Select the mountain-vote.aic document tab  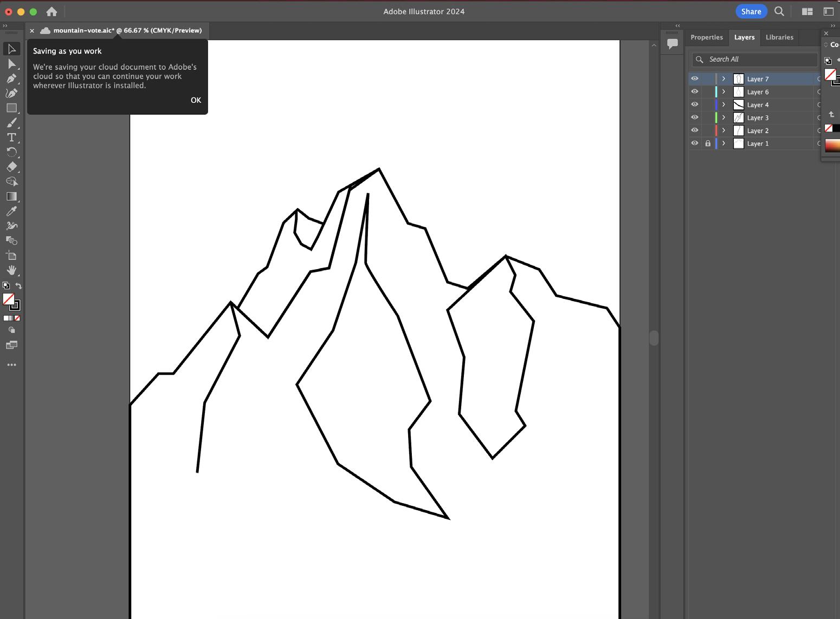coord(127,30)
